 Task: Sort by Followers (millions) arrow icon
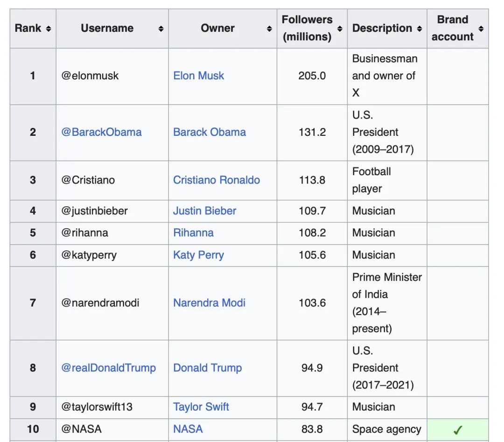[340, 29]
